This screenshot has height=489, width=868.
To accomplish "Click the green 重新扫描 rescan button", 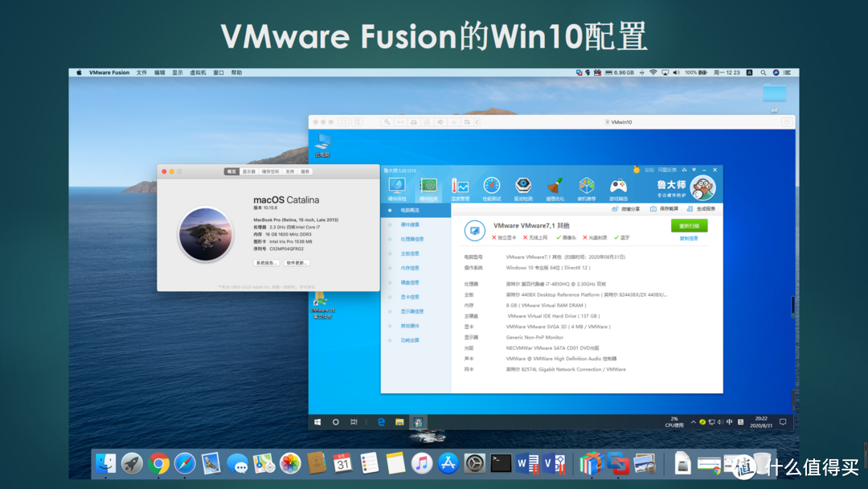I will (690, 226).
